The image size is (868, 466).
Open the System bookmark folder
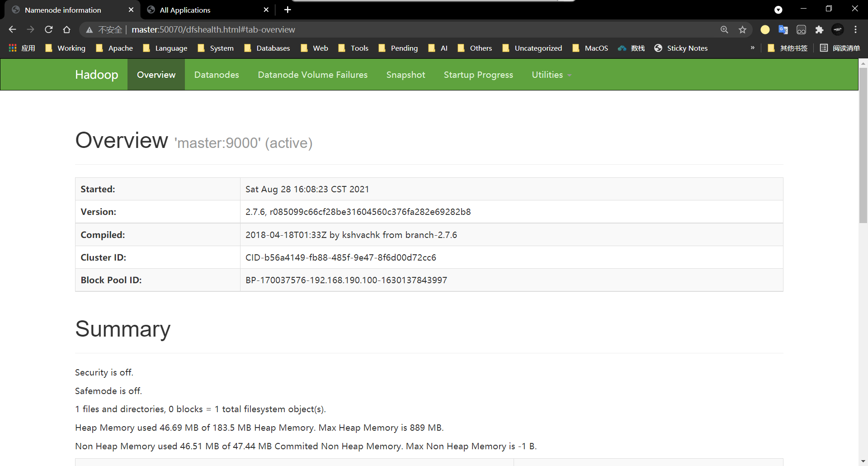216,48
